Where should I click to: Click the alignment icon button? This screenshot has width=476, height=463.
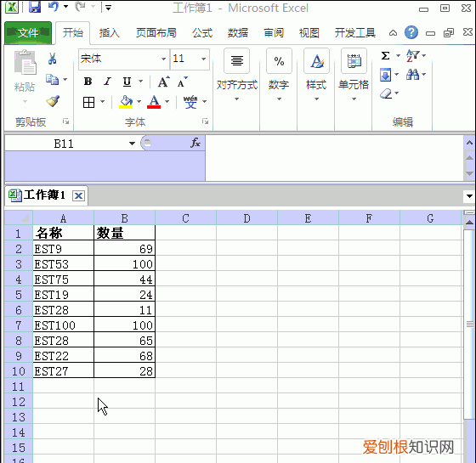tap(237, 60)
